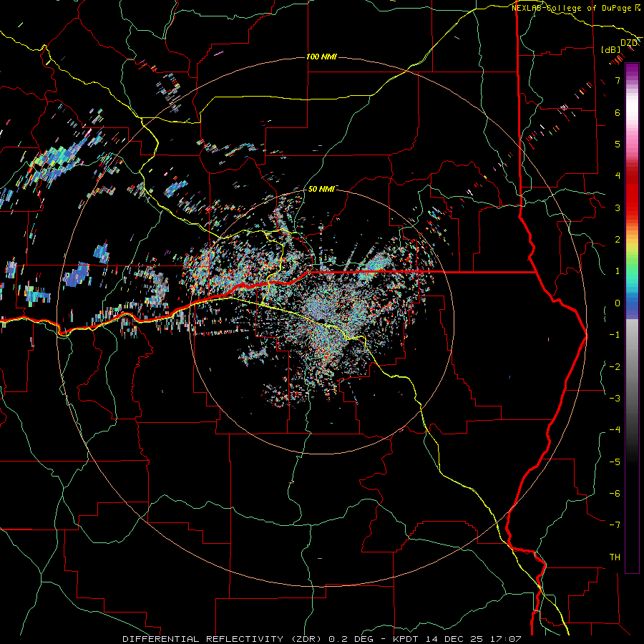The image size is (644, 644).
Task: Select the scale value "3"
Action: click(x=618, y=208)
